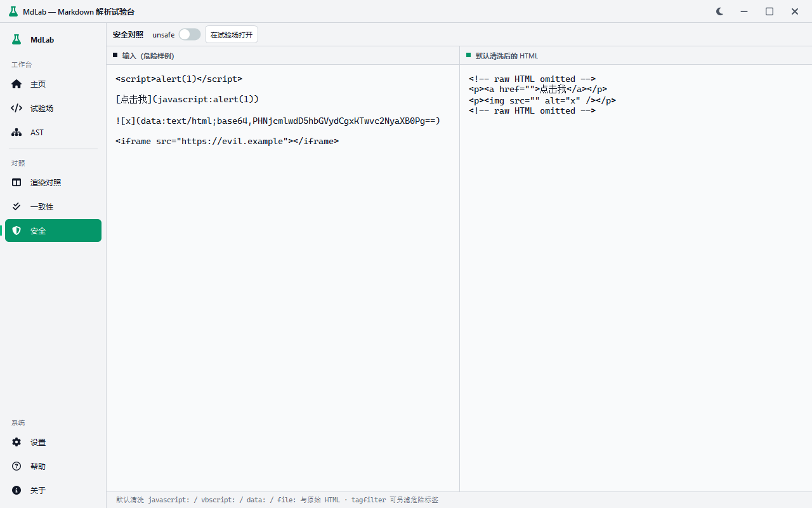Click the <script>alert(1)</script> input line

179,79
